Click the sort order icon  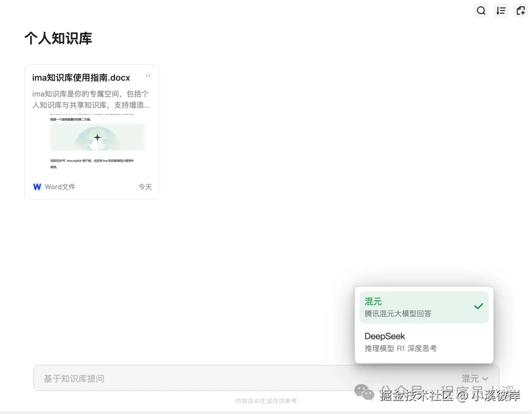(x=501, y=11)
